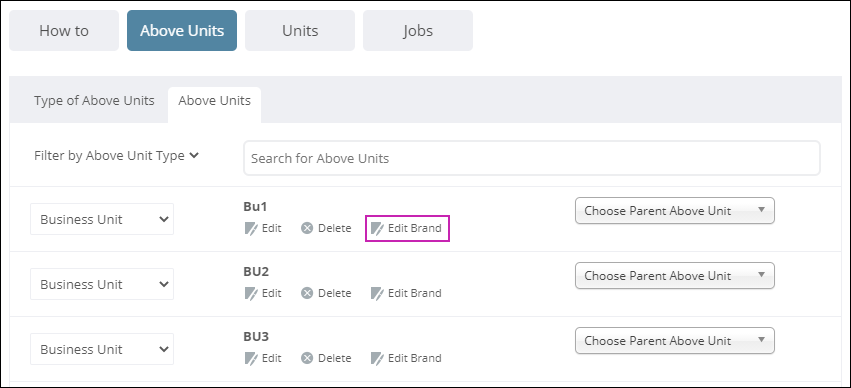851x388 pixels.
Task: Open the Business Unit type dropdown for BU2
Action: pyautogui.click(x=102, y=284)
